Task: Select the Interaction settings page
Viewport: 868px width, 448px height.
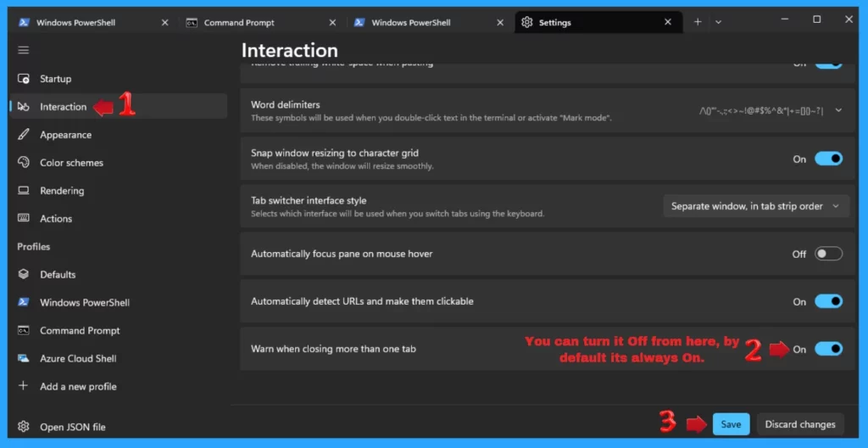Action: (x=119, y=106)
